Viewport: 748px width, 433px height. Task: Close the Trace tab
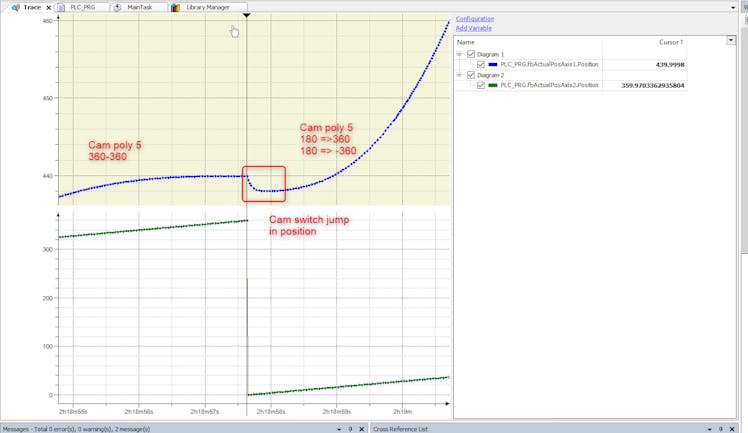tap(49, 7)
